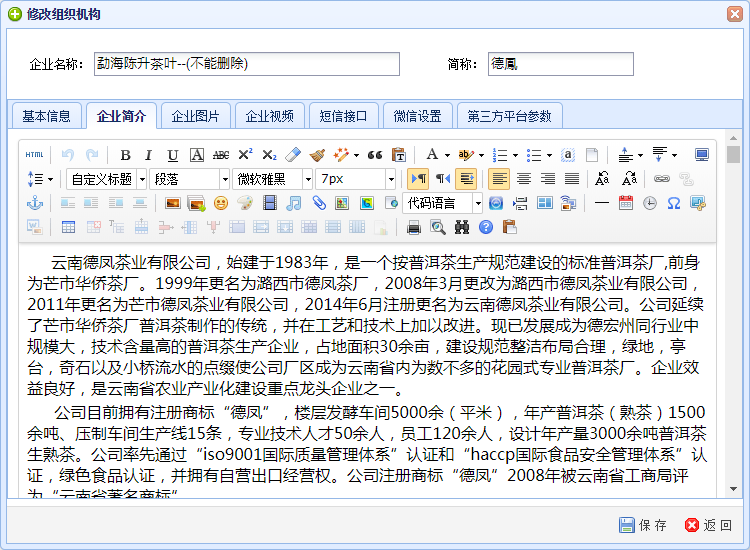Use the eraser to clear formatting

tap(293, 155)
